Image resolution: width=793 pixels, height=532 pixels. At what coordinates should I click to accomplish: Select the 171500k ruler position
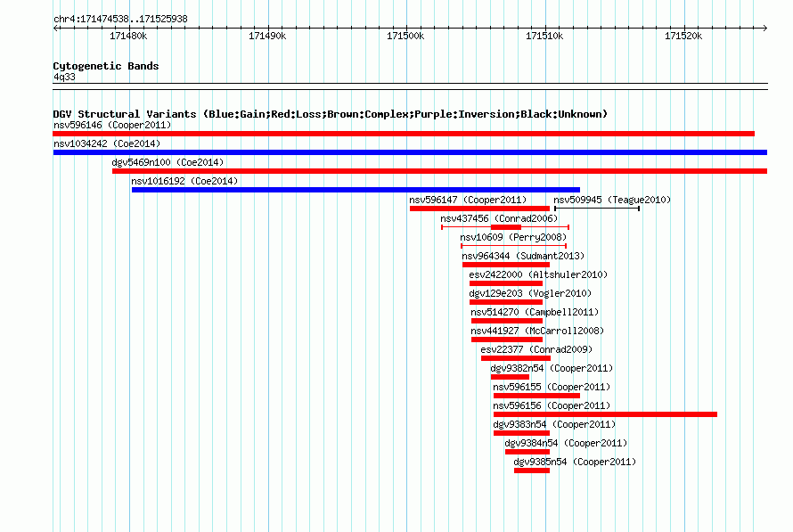[x=405, y=37]
